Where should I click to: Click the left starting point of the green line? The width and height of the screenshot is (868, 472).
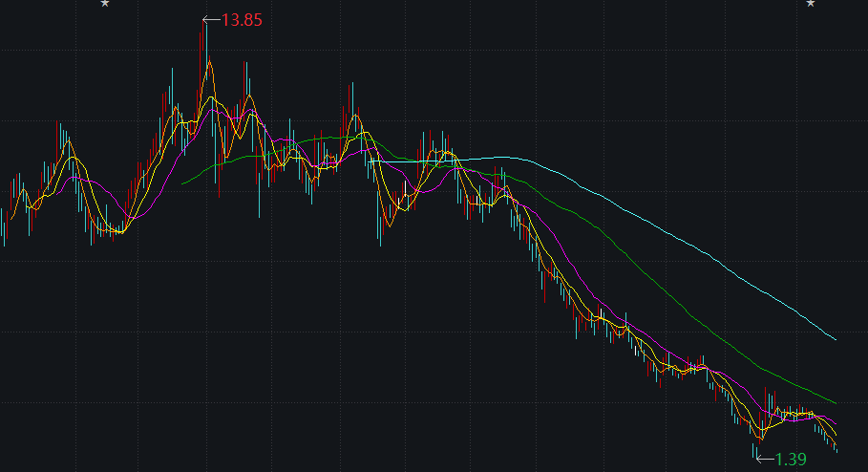(x=181, y=182)
